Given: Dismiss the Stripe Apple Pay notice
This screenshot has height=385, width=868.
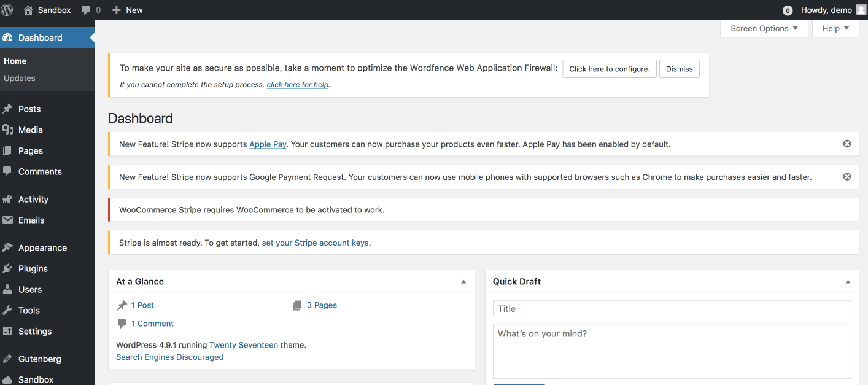Looking at the screenshot, I should click(x=847, y=144).
